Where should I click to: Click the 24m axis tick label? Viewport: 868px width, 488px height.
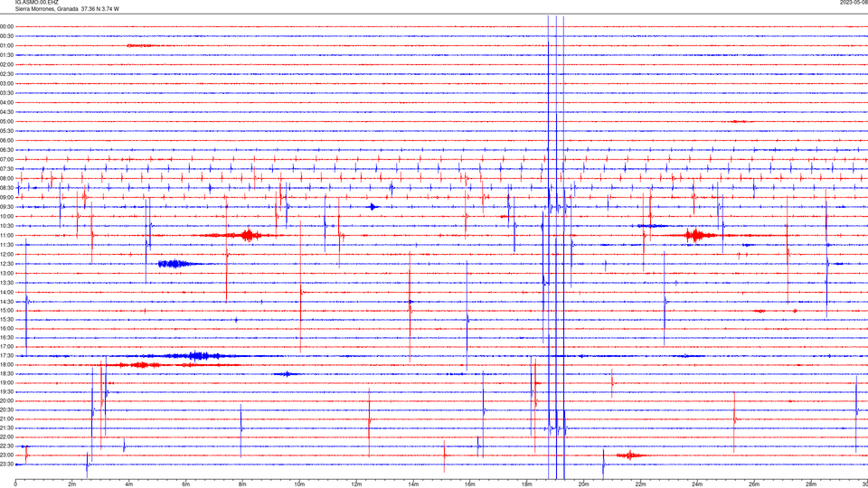tap(697, 484)
